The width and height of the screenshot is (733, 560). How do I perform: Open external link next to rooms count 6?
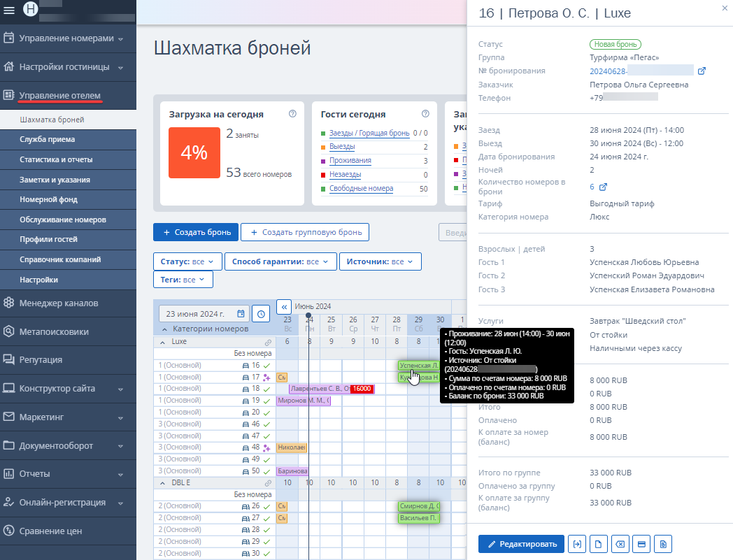[x=603, y=187]
